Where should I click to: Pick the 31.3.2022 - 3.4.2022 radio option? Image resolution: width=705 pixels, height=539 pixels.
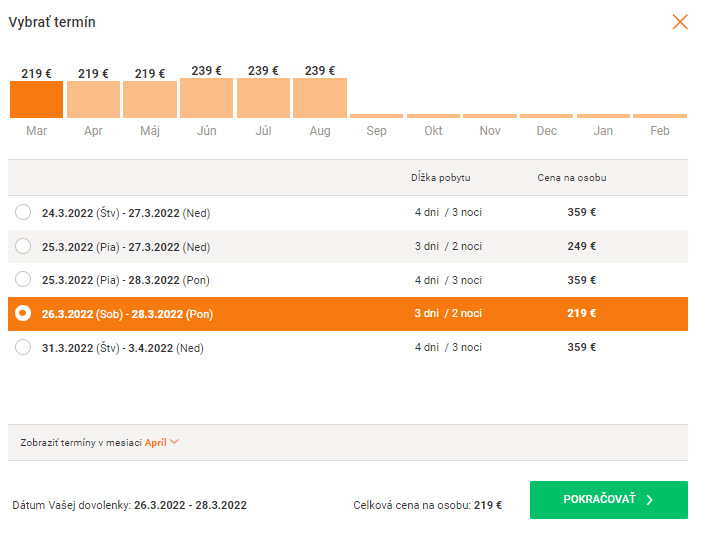pyautogui.click(x=23, y=348)
